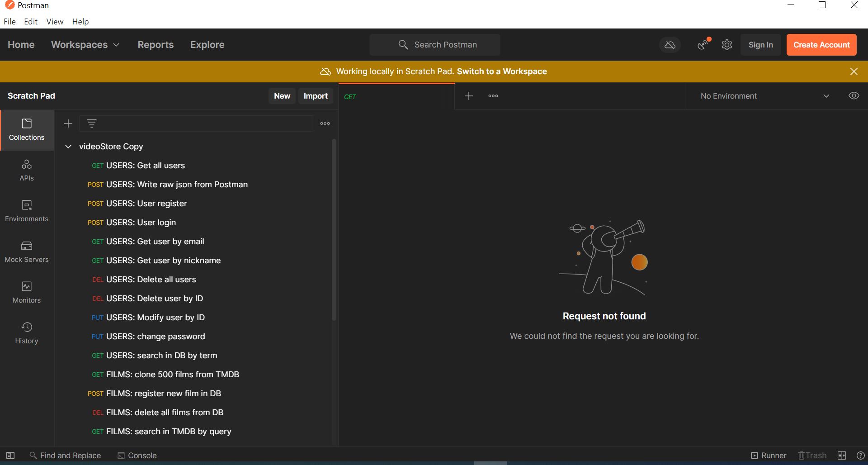Dismiss the Scratch Pad banner with X

click(854, 71)
